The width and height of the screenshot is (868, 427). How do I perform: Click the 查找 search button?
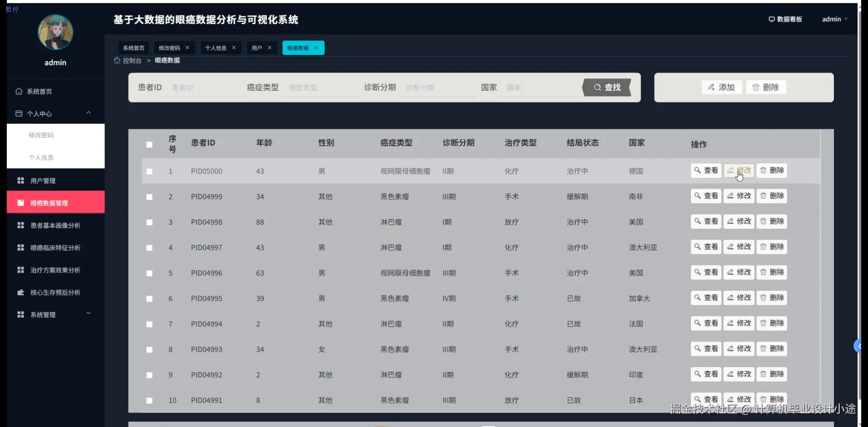point(607,88)
